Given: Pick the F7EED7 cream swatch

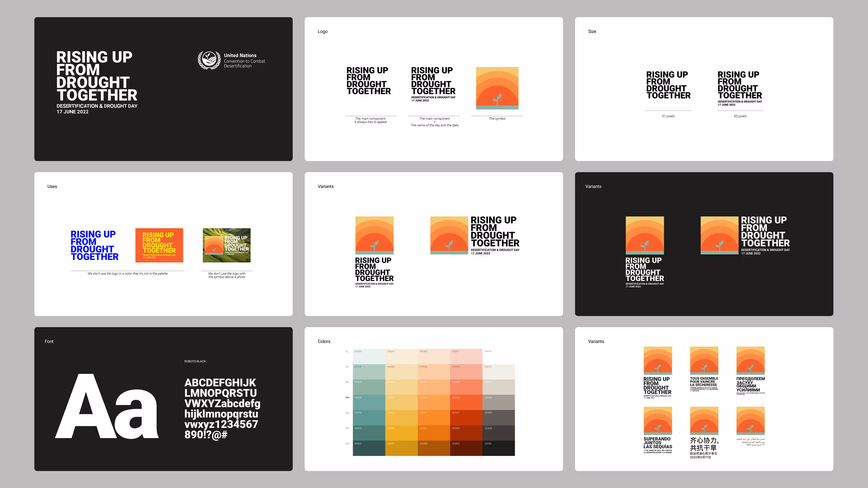Looking at the screenshot, I should 401,356.
